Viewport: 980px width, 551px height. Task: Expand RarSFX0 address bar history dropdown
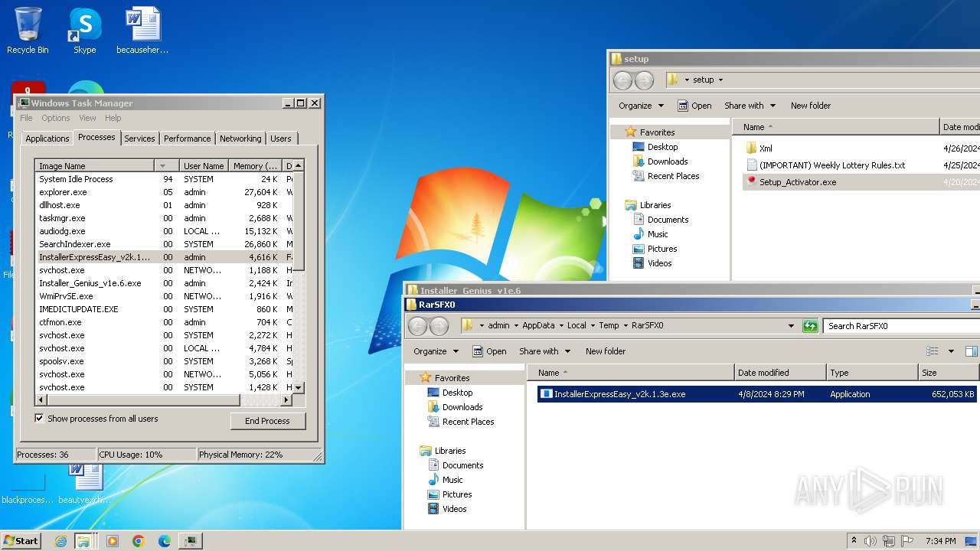791,326
